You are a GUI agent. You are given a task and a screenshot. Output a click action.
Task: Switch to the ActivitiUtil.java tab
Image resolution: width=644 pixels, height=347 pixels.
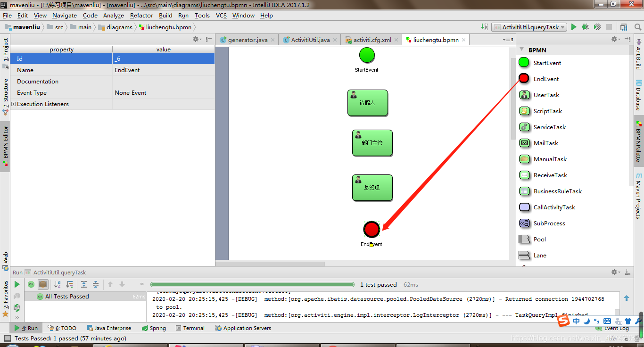click(x=310, y=40)
